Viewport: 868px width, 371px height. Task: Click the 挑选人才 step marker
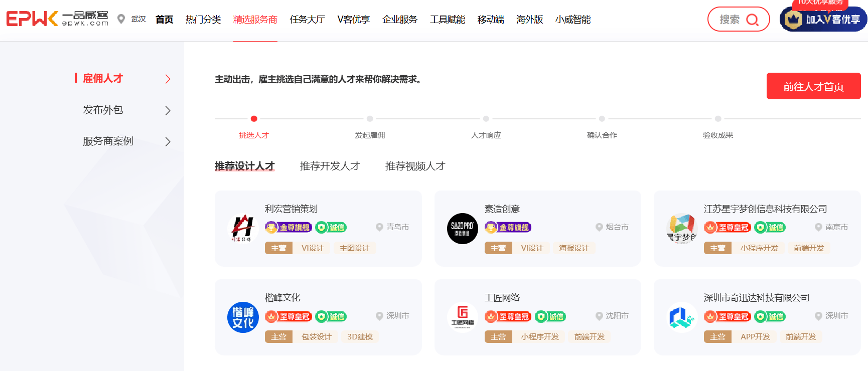tap(254, 119)
